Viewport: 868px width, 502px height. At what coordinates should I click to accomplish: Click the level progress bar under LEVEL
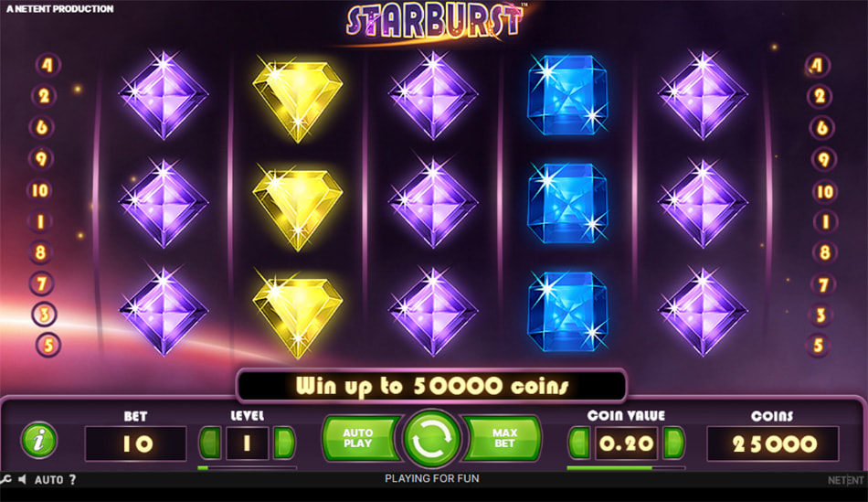pyautogui.click(x=247, y=468)
